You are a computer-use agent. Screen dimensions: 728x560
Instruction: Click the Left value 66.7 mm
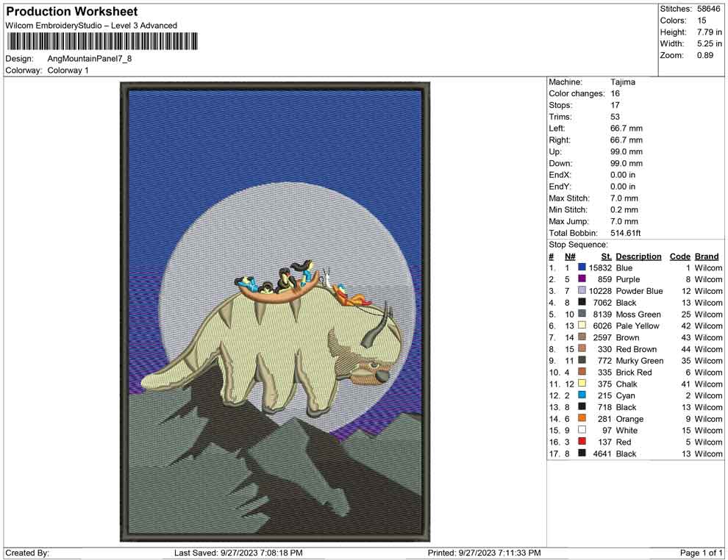627,128
